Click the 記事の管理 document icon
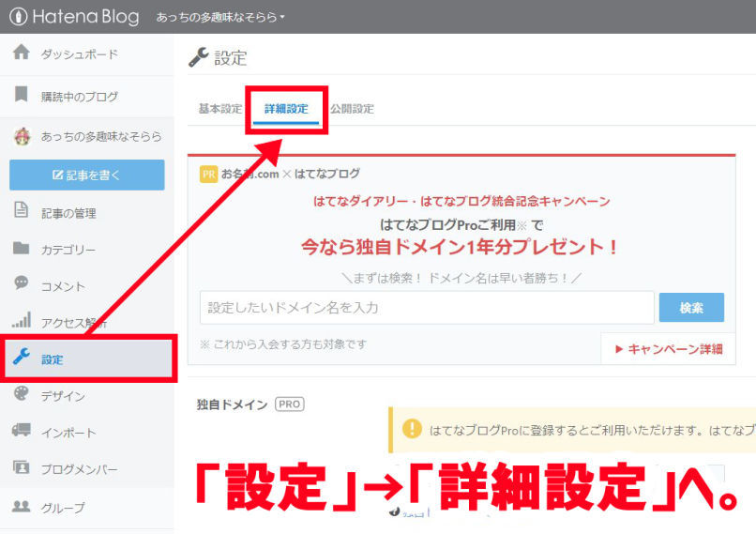This screenshot has width=756, height=534. coord(21,210)
